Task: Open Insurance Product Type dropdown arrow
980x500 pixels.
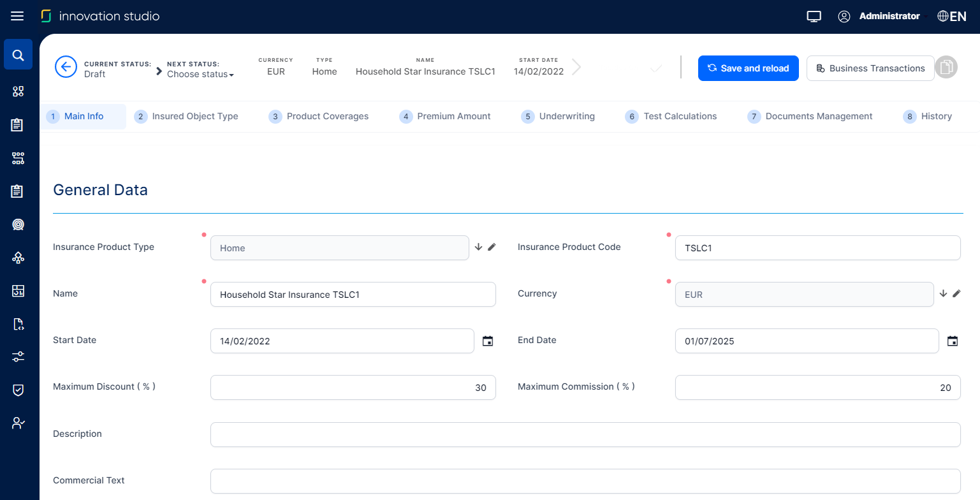Action: (x=479, y=247)
